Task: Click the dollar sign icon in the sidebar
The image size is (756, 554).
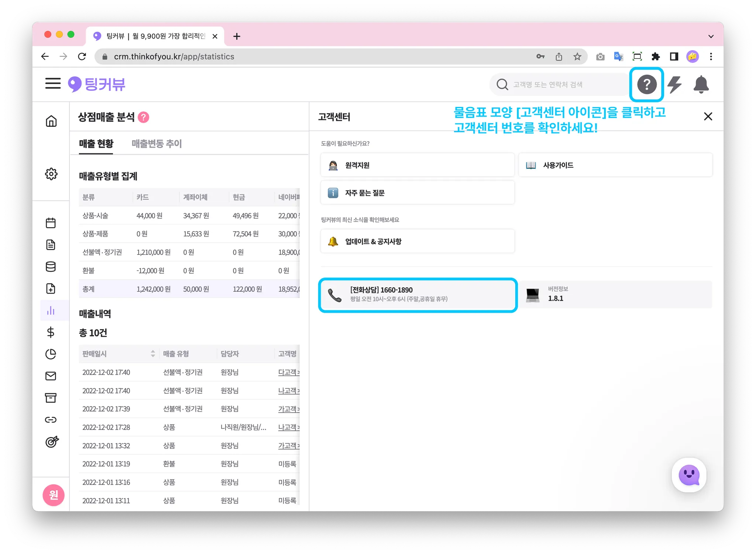Action: pyautogui.click(x=51, y=332)
